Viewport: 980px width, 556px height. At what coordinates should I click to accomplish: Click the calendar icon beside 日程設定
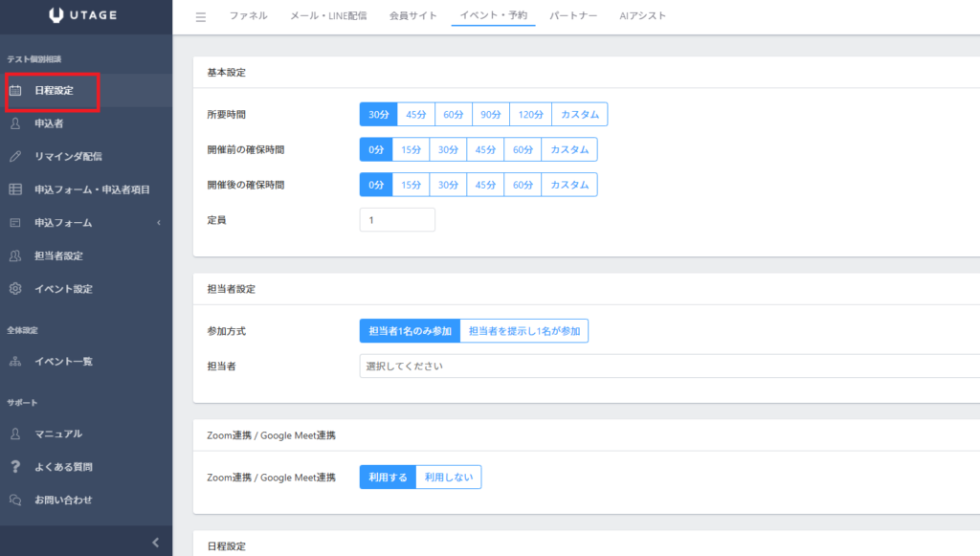[x=15, y=91]
